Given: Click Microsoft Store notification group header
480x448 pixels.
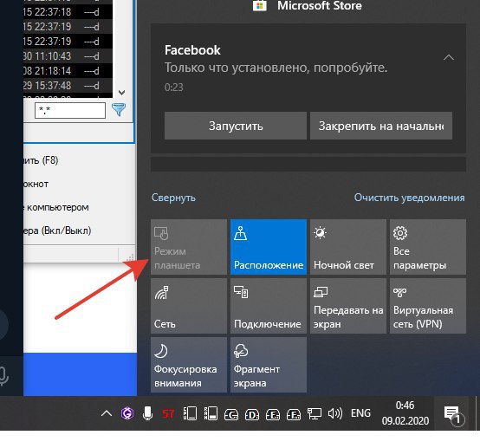Looking at the screenshot, I should 308,5.
